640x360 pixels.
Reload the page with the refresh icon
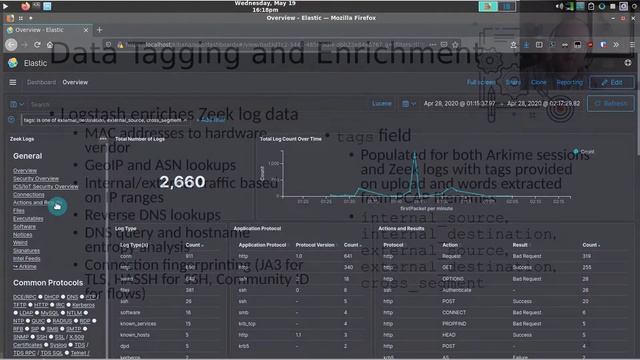pyautogui.click(x=37, y=44)
